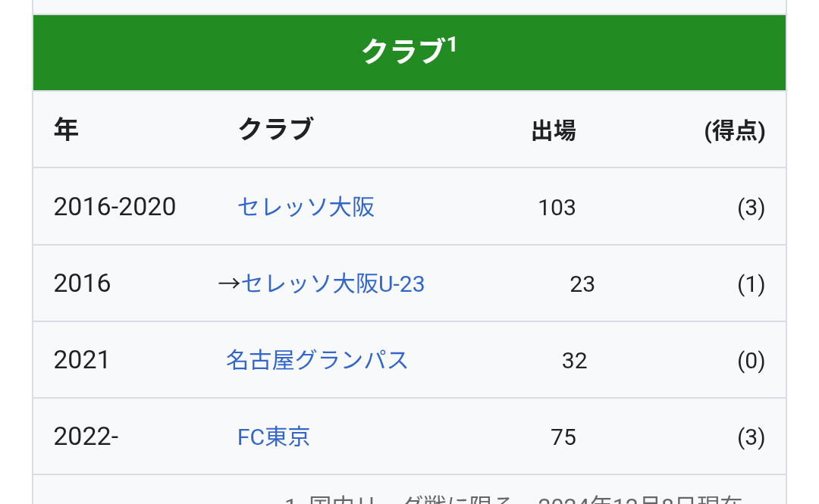
Task: Open the セレッソ大阪U-23 link
Action: (333, 283)
